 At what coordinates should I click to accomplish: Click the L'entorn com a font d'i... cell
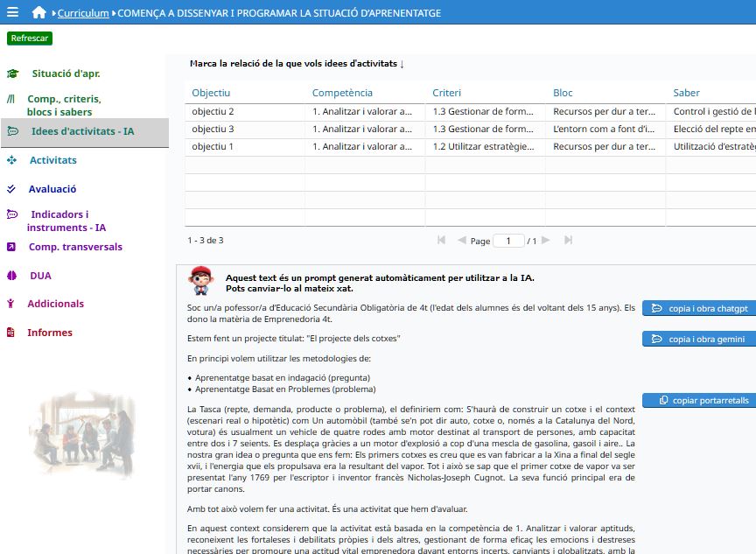(604, 130)
